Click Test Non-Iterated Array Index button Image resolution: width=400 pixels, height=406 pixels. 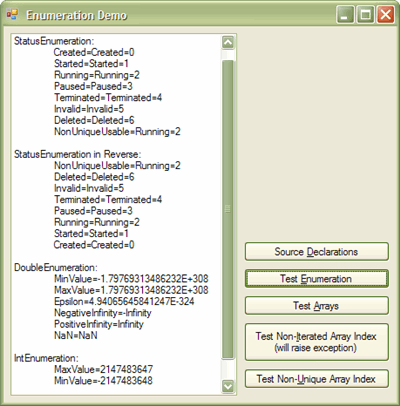pos(317,342)
